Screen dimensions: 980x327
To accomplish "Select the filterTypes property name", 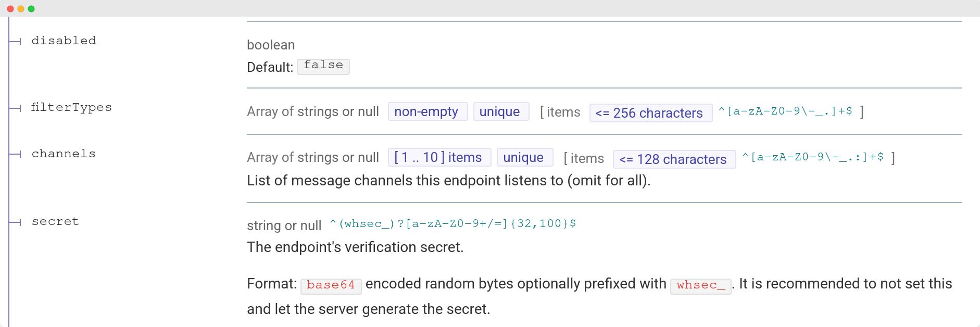I will [72, 107].
